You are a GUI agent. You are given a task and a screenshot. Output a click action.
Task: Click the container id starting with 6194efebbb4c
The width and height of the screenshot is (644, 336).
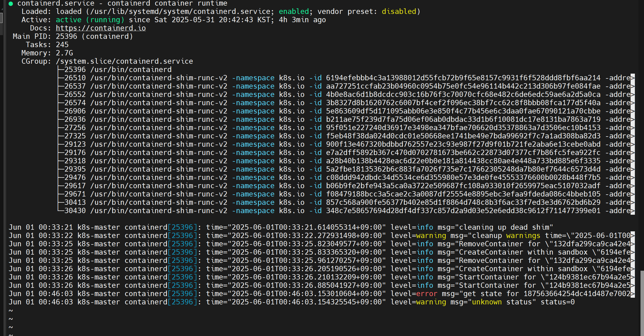[463, 78]
